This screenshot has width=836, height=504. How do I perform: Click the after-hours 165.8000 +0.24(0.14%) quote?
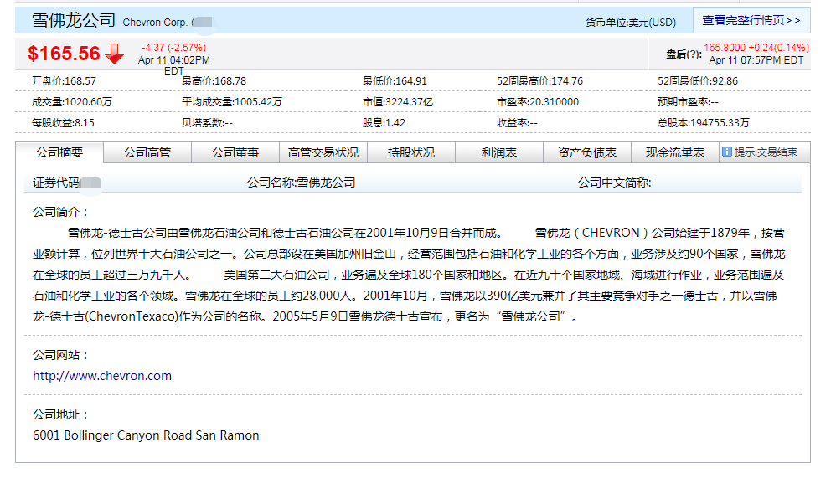[756, 48]
